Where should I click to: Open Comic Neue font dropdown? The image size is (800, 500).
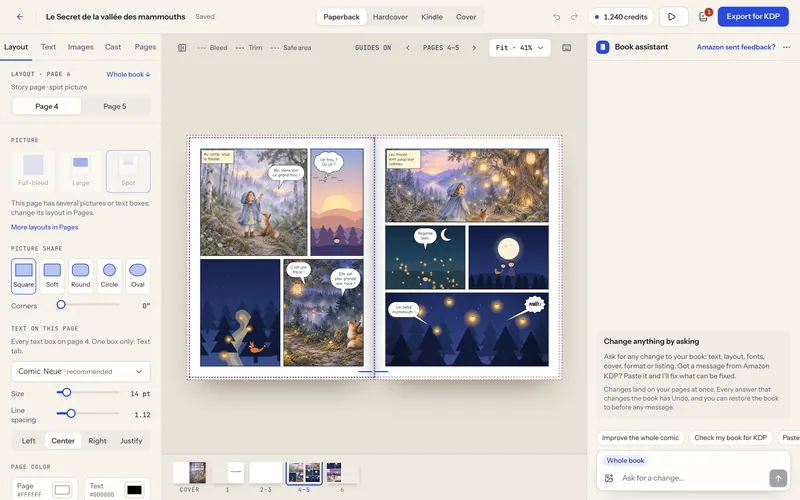pyautogui.click(x=81, y=371)
